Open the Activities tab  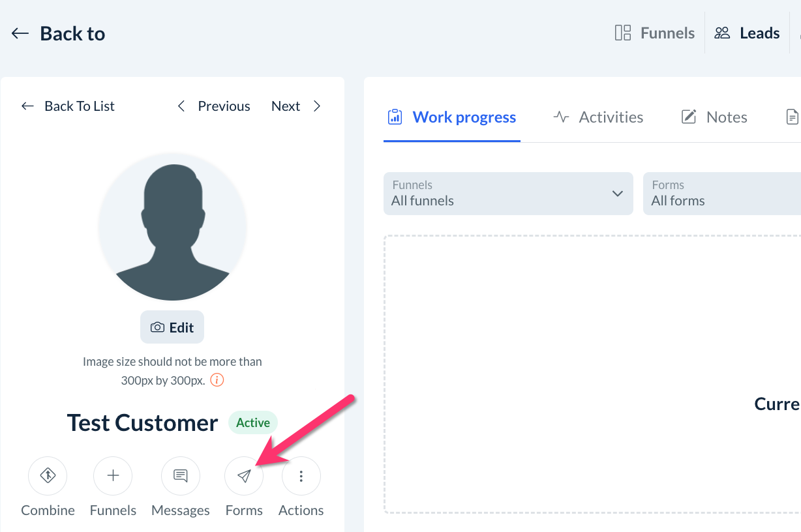click(611, 117)
